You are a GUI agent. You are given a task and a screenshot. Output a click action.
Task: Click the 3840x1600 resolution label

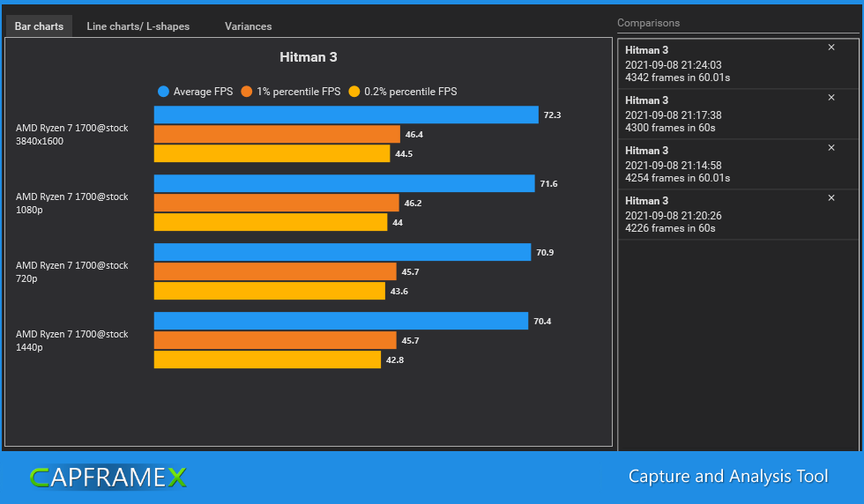(x=40, y=141)
